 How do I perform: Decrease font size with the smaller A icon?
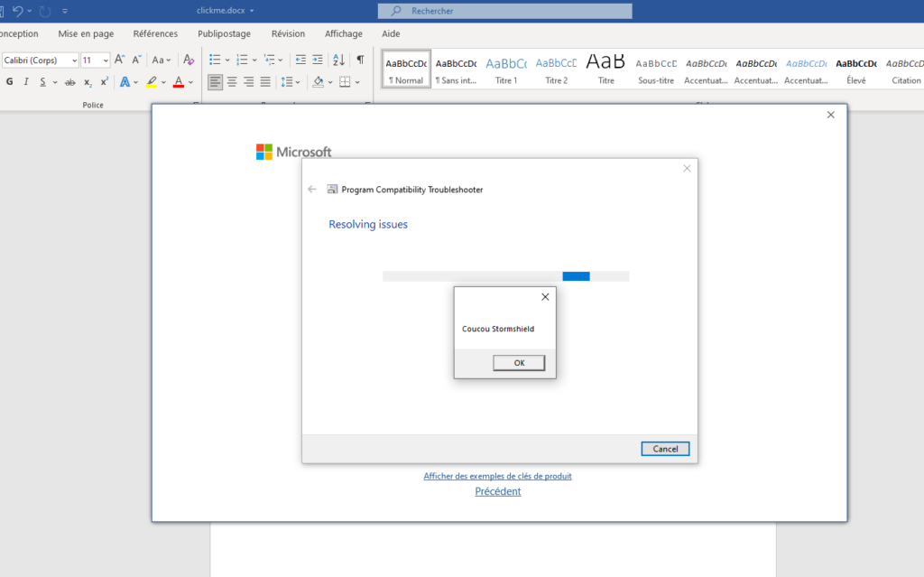(x=137, y=60)
